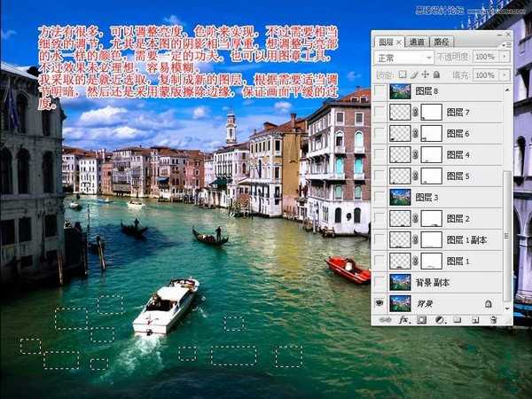Viewport: 532px width, 399px height.
Task: Select the 图层 3 layer thumbnail
Action: [401, 198]
